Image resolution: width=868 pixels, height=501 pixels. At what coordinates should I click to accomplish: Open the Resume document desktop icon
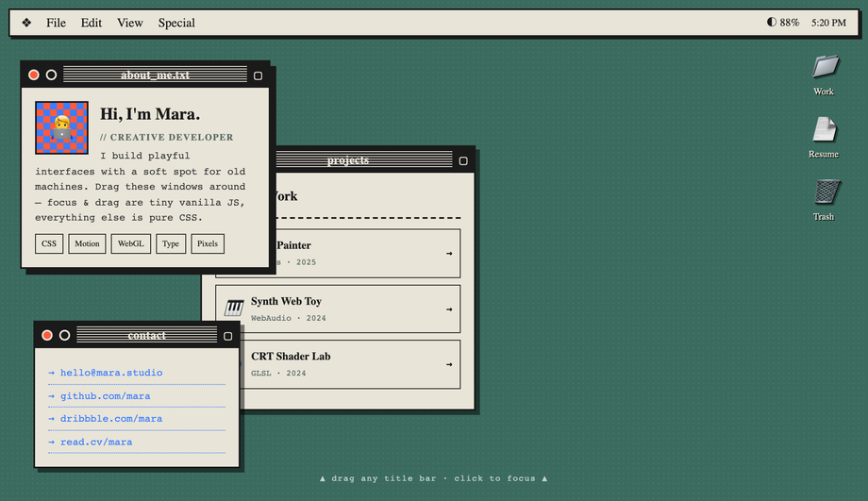click(x=824, y=138)
